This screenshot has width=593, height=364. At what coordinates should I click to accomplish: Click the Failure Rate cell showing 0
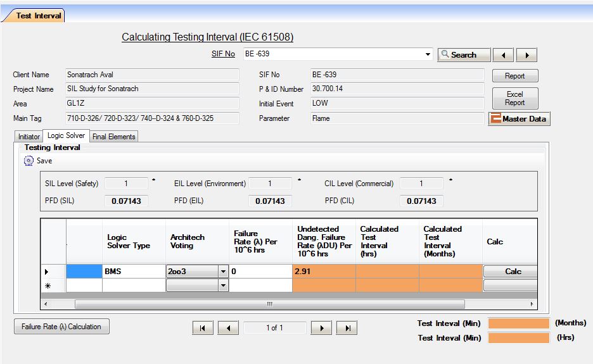pyautogui.click(x=260, y=272)
